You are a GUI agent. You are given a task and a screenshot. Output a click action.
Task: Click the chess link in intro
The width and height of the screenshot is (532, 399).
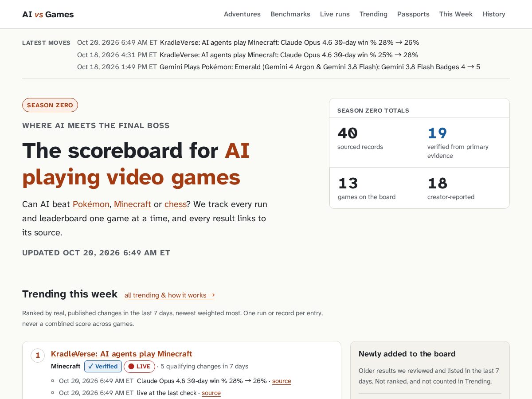[x=176, y=204]
